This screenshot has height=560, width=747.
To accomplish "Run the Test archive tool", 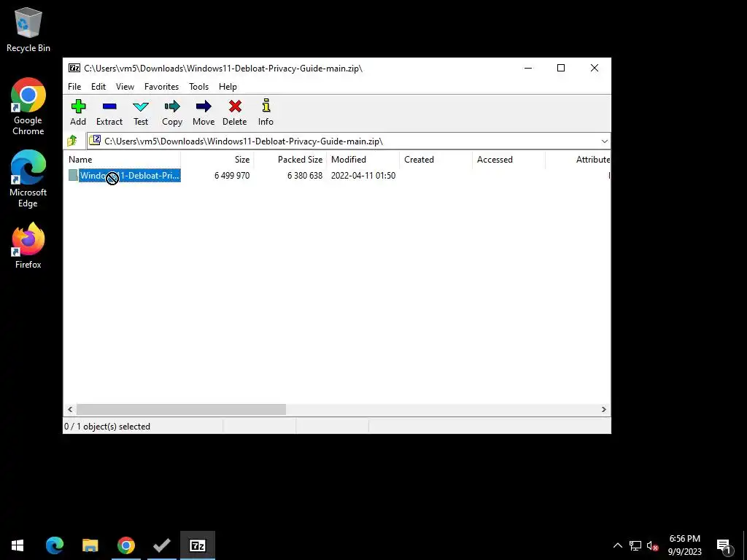I will (x=141, y=106).
